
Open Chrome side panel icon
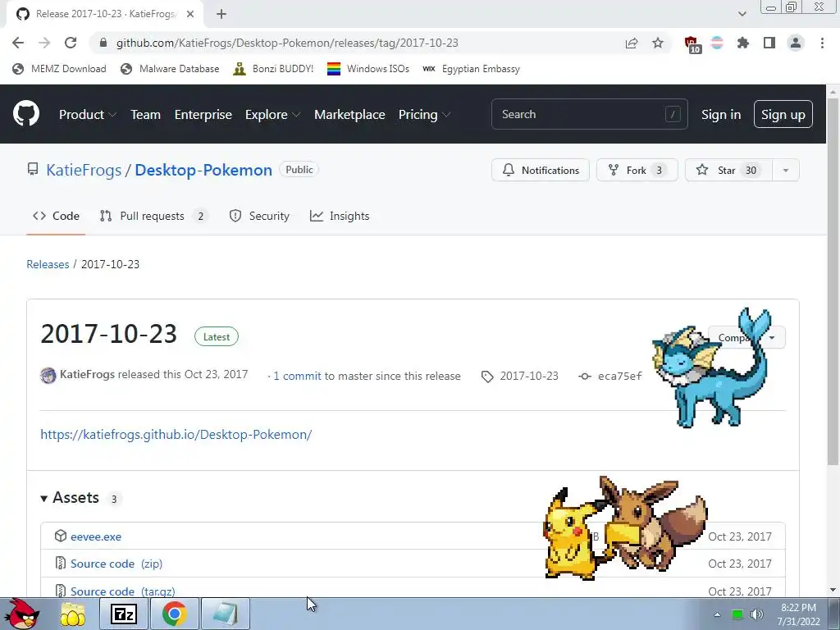coord(769,43)
